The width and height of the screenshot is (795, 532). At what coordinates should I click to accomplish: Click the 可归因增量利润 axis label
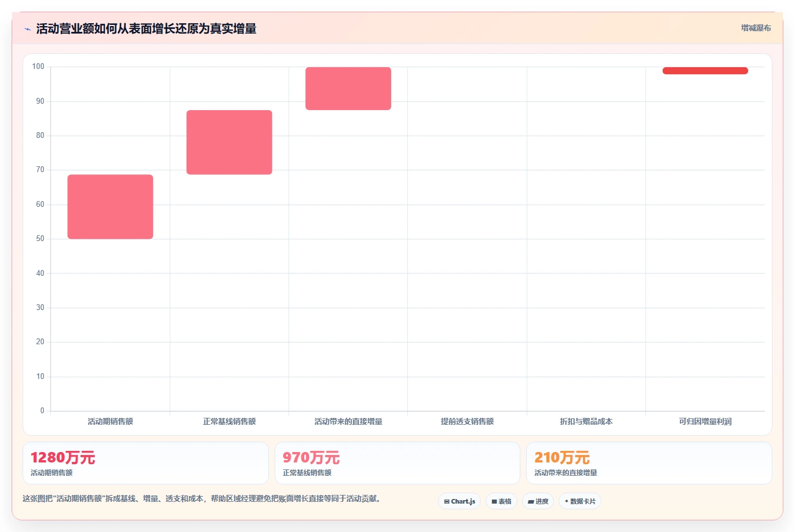tap(705, 421)
